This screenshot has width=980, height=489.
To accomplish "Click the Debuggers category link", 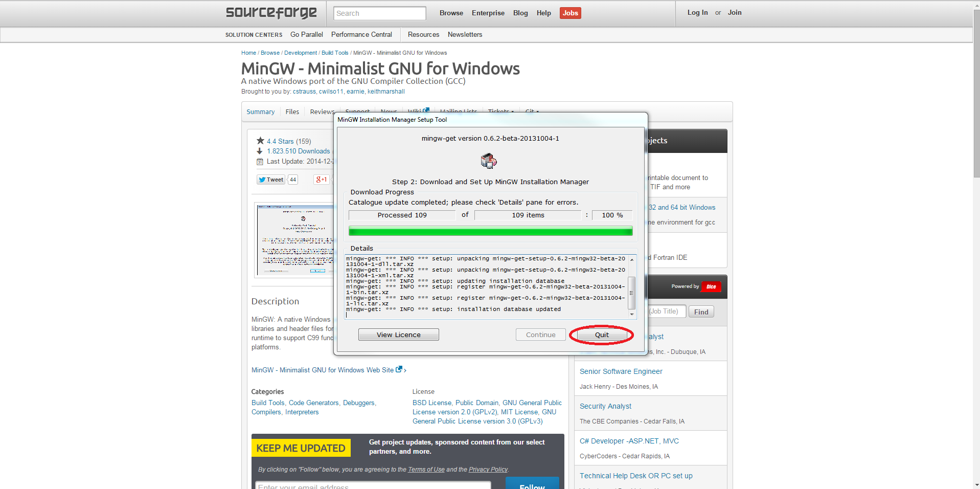I will click(x=359, y=403).
